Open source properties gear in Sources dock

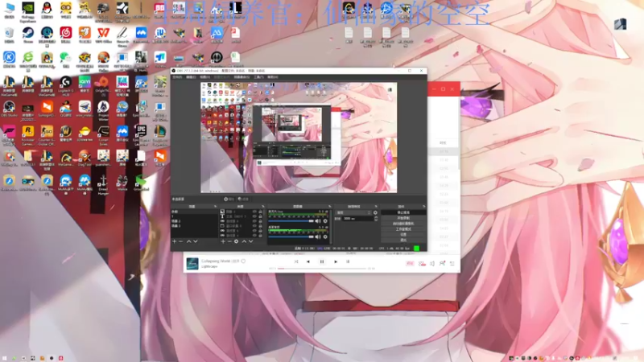(236, 241)
